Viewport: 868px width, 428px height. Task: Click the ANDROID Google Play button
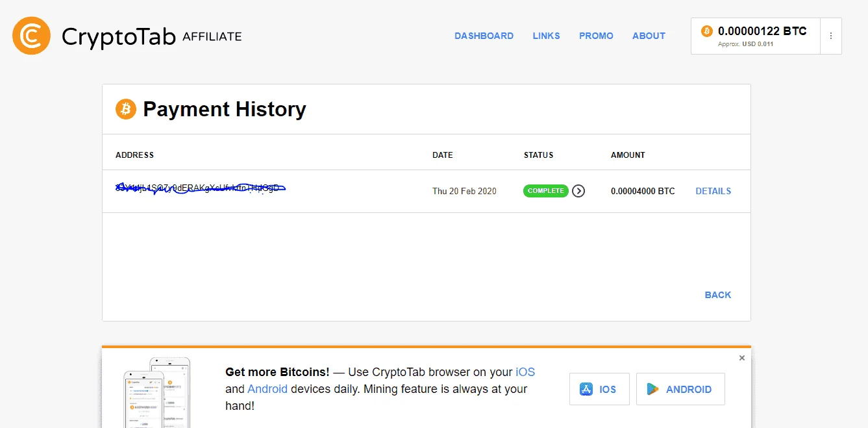click(680, 389)
